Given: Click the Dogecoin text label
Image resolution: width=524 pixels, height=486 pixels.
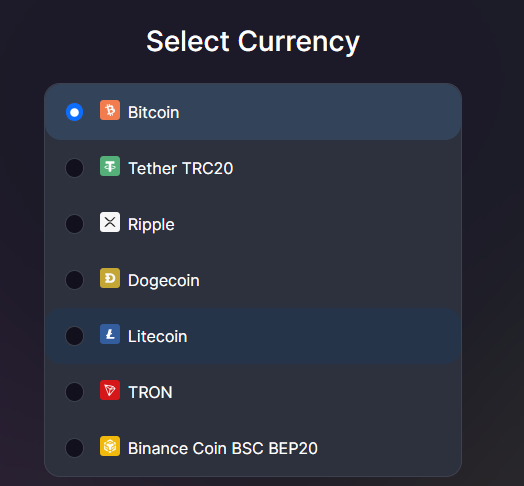Looking at the screenshot, I should (x=164, y=281).
